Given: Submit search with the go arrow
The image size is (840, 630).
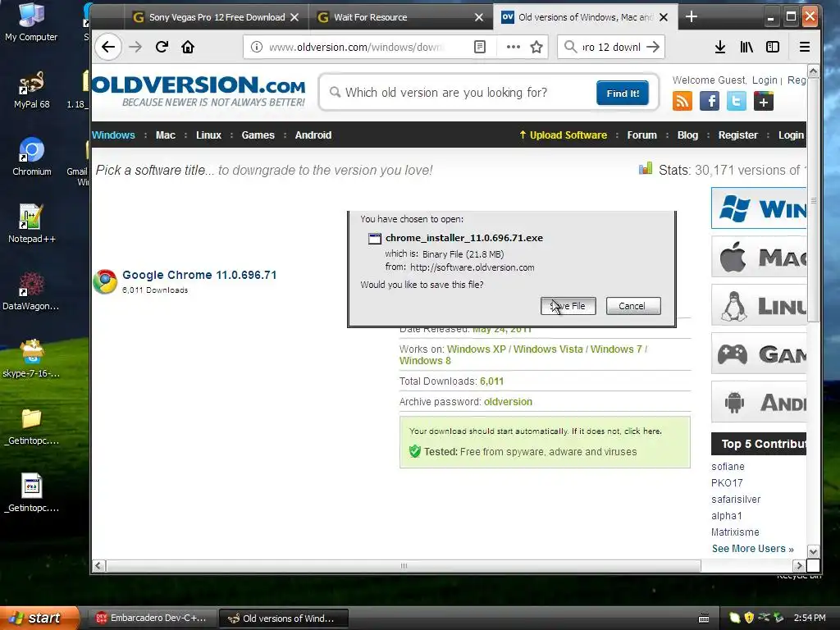Looking at the screenshot, I should pos(653,47).
